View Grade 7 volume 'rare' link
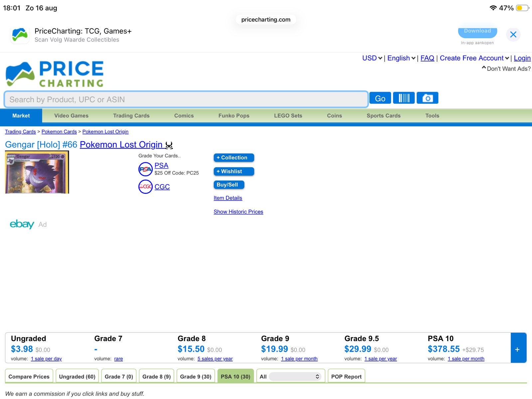This screenshot has width=532, height=399. pyautogui.click(x=118, y=359)
